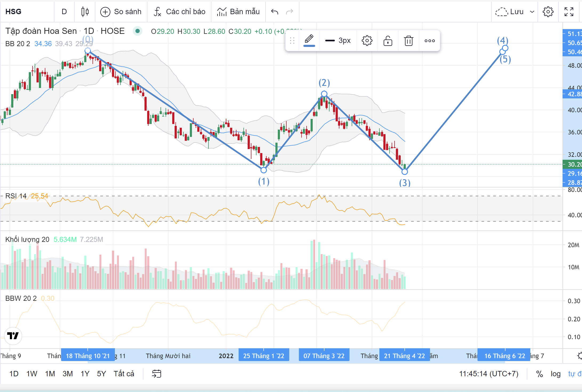
Task: Click the 11:45:14 (UTC+7) timezone
Action: (x=489, y=374)
